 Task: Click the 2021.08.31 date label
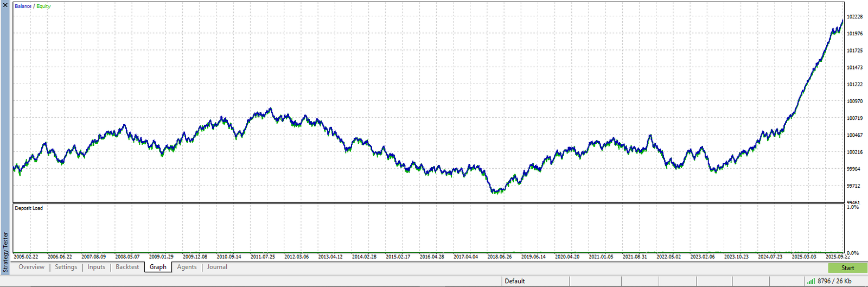tap(635, 257)
